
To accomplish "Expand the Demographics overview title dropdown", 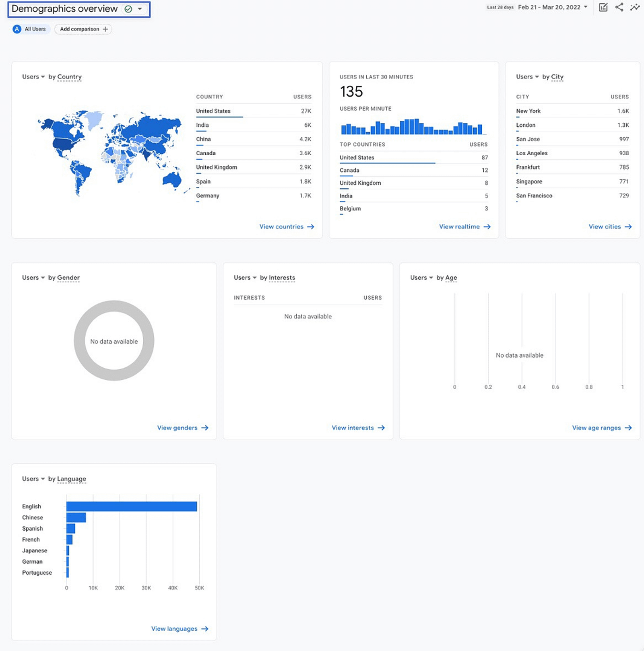I will [x=140, y=9].
